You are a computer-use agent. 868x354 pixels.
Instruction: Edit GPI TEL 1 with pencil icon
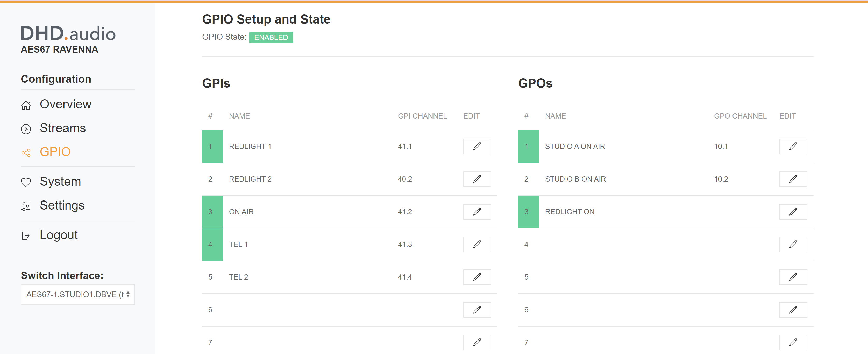477,244
